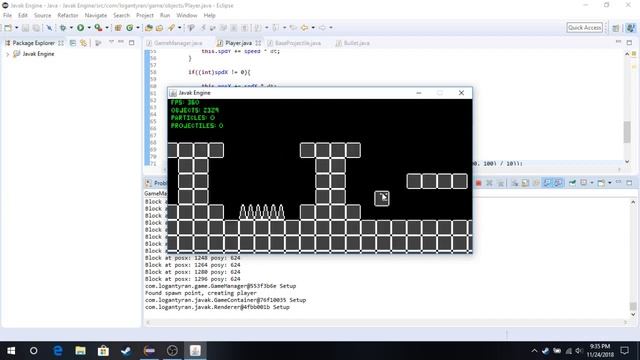640x360 pixels.
Task: Click the Run Last Tool icon
Action: [98, 28]
